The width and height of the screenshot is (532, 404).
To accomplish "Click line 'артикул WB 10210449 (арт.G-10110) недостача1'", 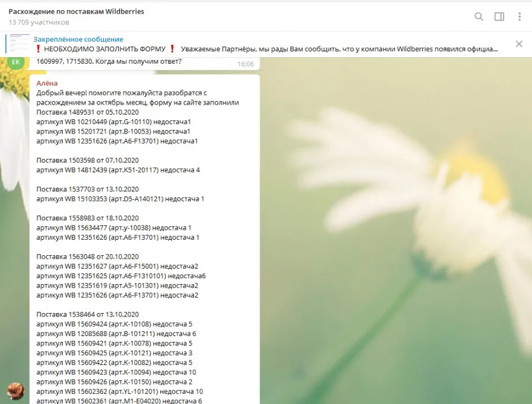I will point(113,122).
